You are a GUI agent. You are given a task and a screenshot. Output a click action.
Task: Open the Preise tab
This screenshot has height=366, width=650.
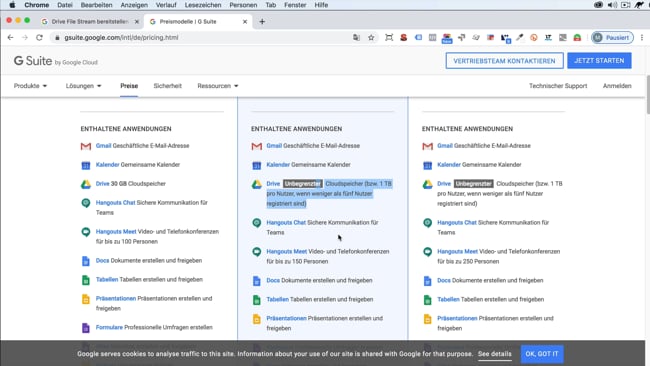(129, 86)
